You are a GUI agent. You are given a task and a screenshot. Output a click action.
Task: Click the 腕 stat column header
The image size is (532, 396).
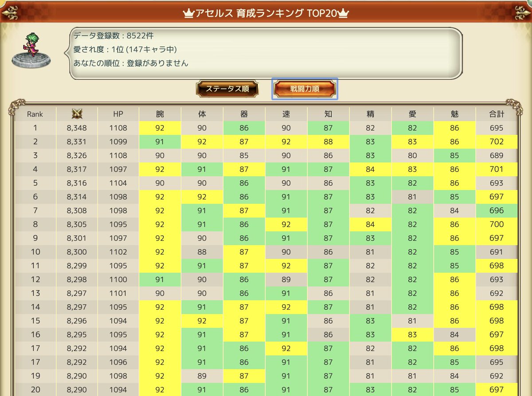[x=160, y=114]
